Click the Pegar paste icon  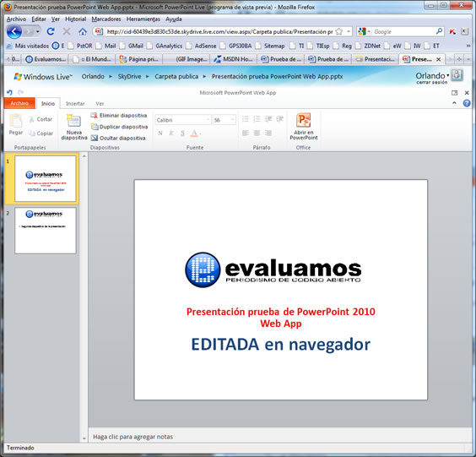point(16,124)
